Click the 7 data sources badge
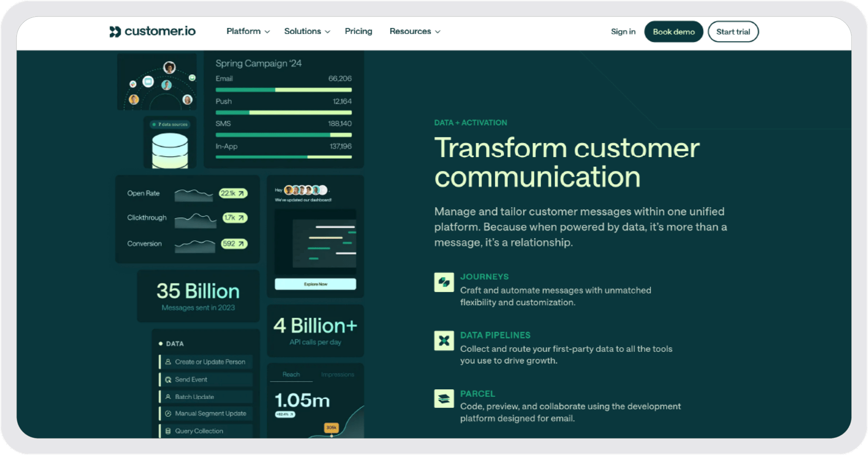Screen dimensions: 868x455 tap(170, 124)
